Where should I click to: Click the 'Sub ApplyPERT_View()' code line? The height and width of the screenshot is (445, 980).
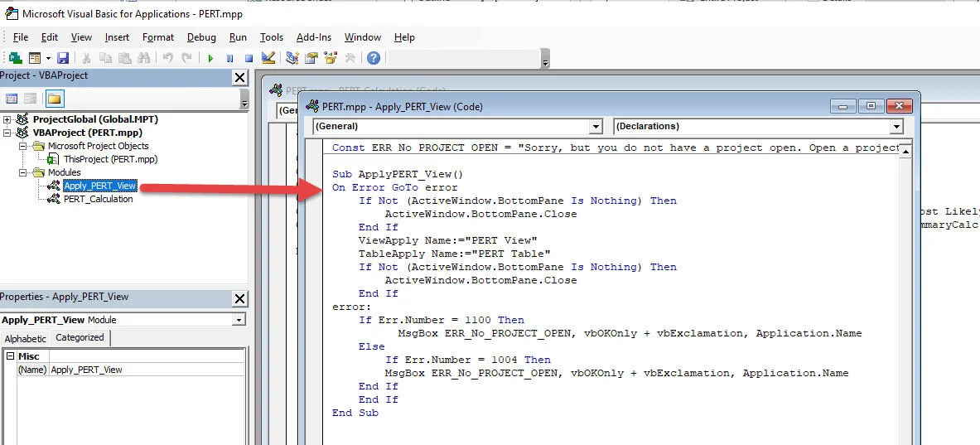(398, 174)
